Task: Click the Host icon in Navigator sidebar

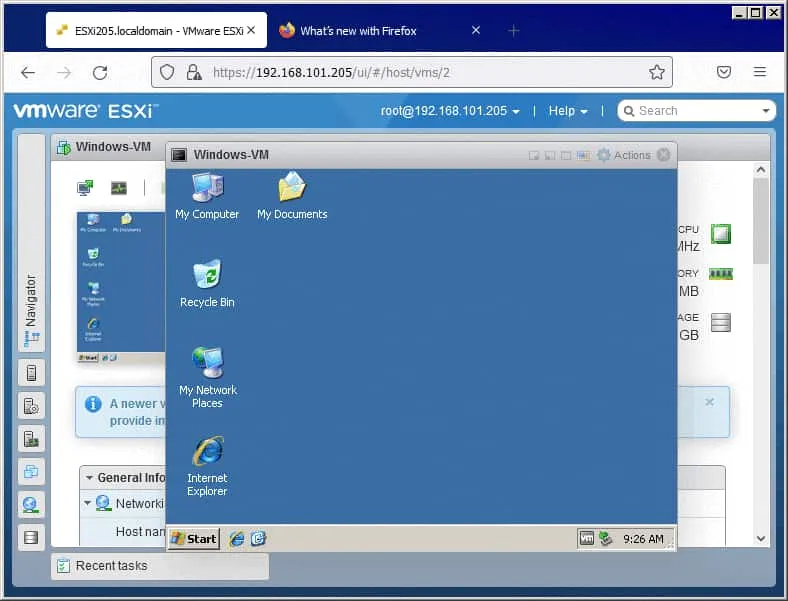Action: click(x=31, y=374)
